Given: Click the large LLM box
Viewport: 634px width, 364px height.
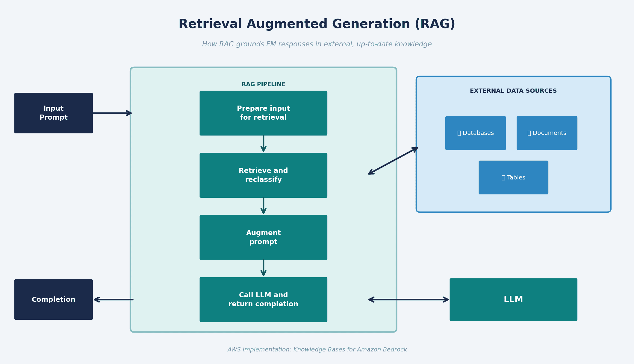Looking at the screenshot, I should pyautogui.click(x=513, y=299).
